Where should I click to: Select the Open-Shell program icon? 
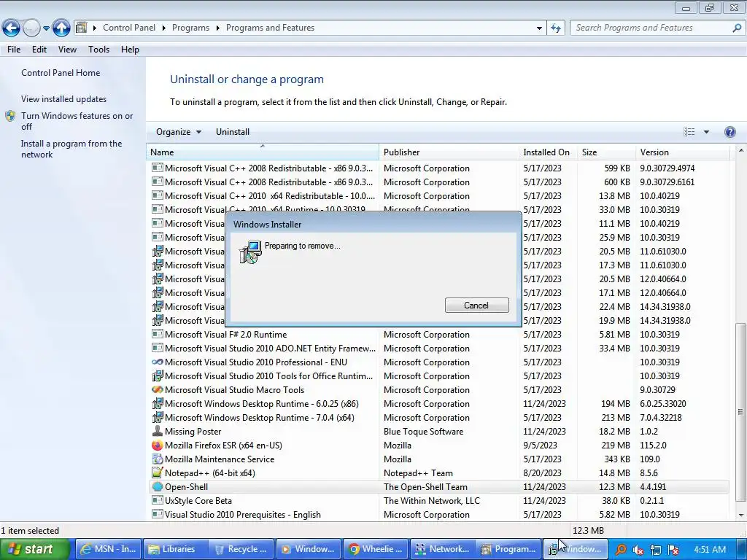coord(158,486)
